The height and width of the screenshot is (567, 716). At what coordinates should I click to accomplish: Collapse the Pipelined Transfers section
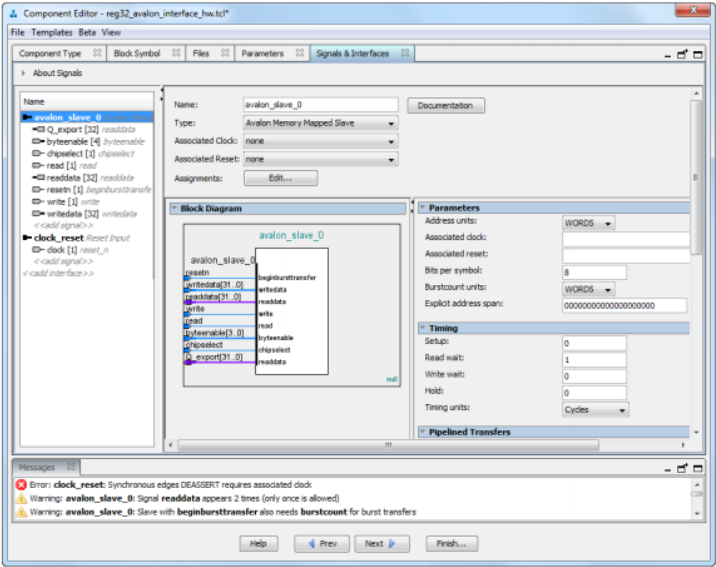(422, 431)
